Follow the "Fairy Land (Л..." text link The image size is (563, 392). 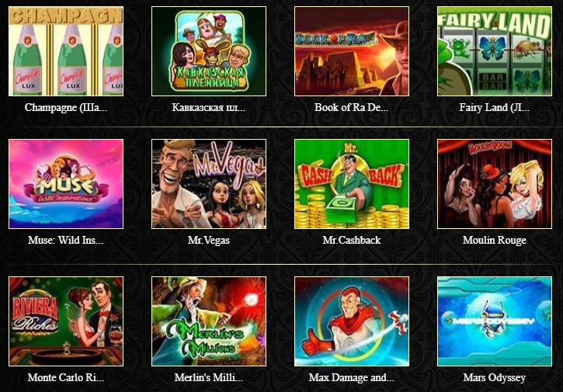point(495,107)
